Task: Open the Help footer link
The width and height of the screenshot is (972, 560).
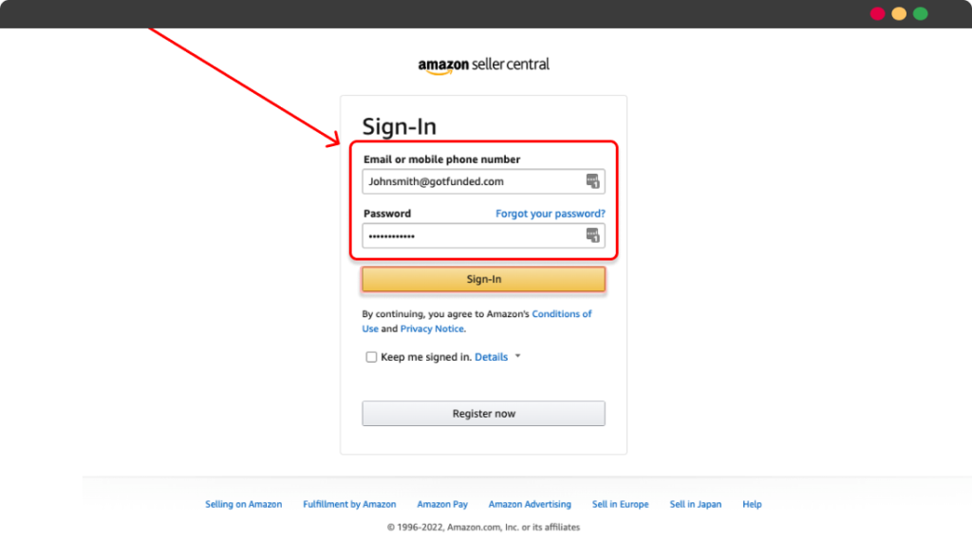Action: (x=752, y=504)
